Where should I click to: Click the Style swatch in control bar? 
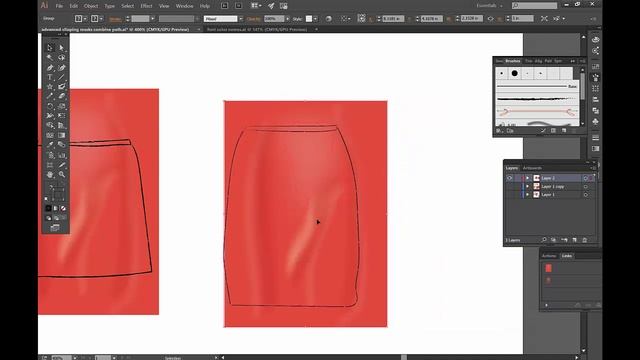tap(309, 19)
